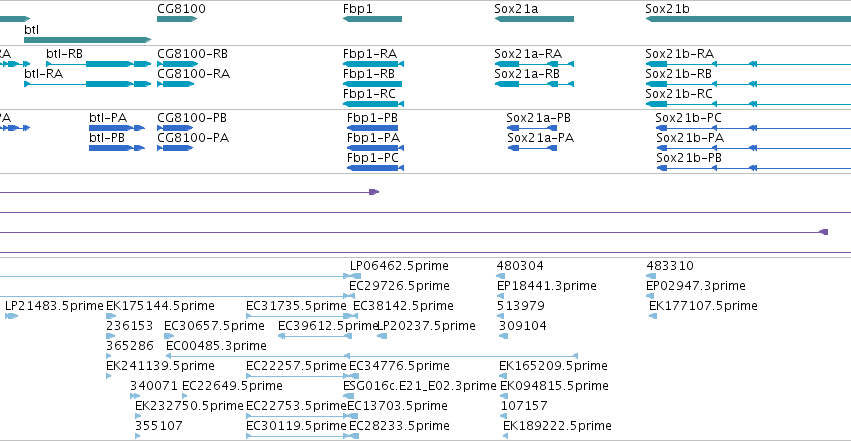Click the Fbp1-PA protein label

373,138
